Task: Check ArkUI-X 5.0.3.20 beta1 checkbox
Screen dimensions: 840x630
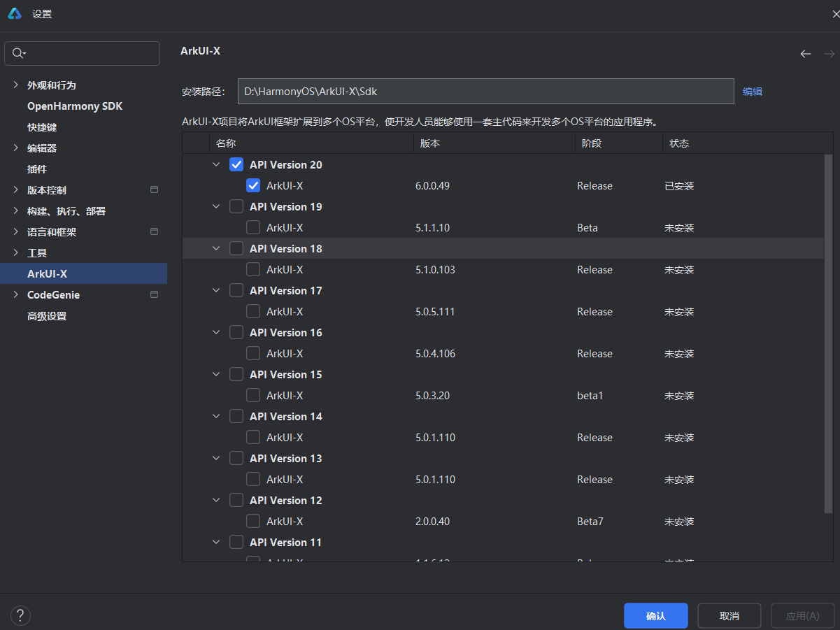Action: point(253,396)
